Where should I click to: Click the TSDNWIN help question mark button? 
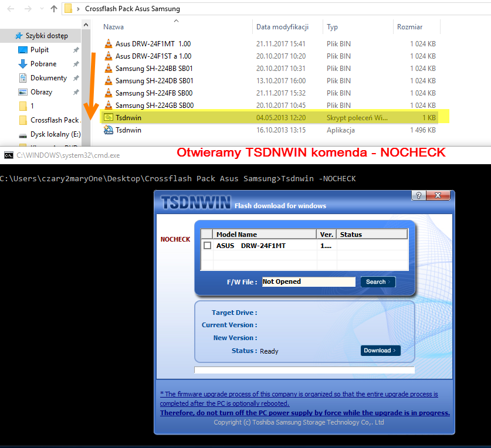pos(419,196)
